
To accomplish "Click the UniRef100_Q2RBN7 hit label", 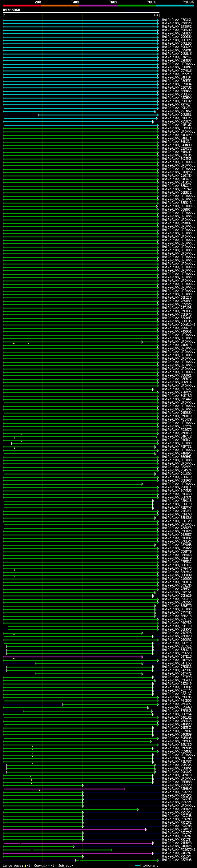I will (176, 67).
